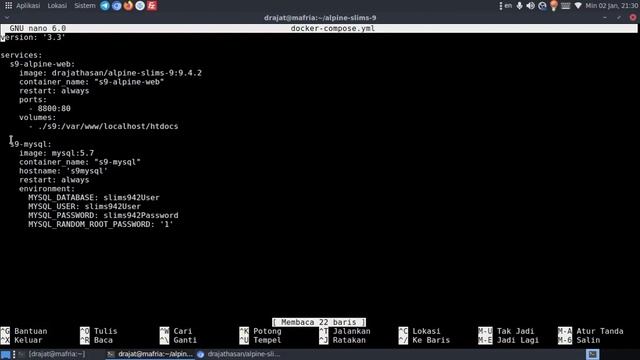Launch FileZilla from the panel
This screenshot has width=640, height=360.
point(152,6)
